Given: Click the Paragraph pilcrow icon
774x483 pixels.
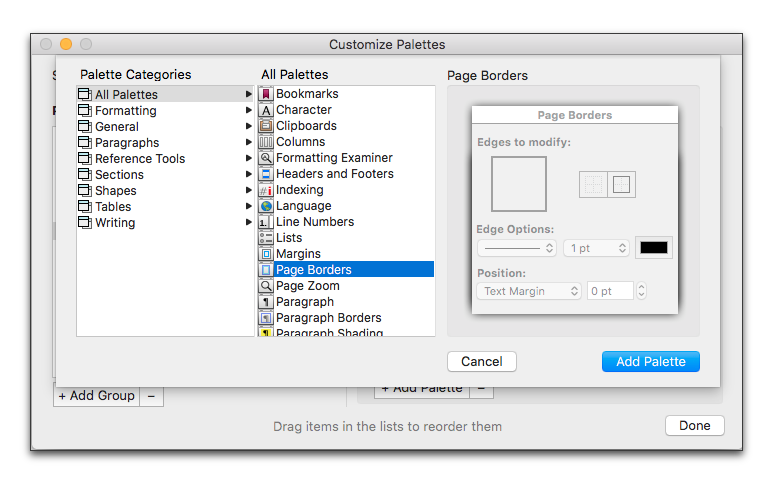Looking at the screenshot, I should 266,302.
